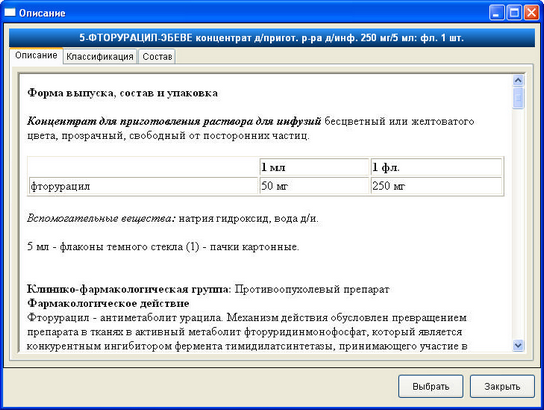
Task: Select the фторурацил table cell
Action: (x=143, y=186)
